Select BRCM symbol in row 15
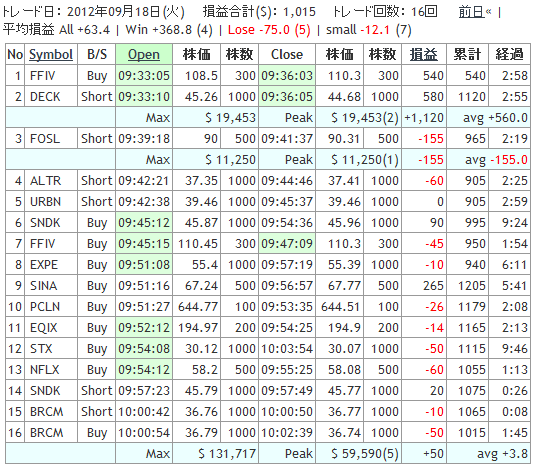Viewport: 534px width, 467px height. tap(47, 412)
